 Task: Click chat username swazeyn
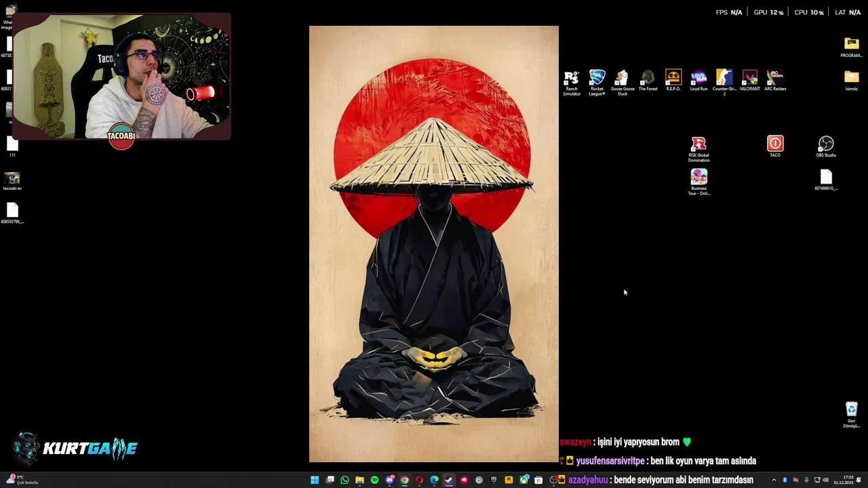pyautogui.click(x=576, y=442)
